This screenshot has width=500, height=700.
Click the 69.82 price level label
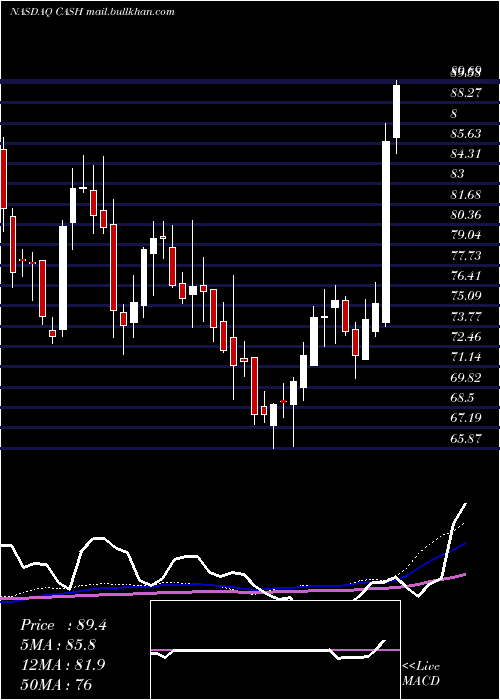point(467,378)
